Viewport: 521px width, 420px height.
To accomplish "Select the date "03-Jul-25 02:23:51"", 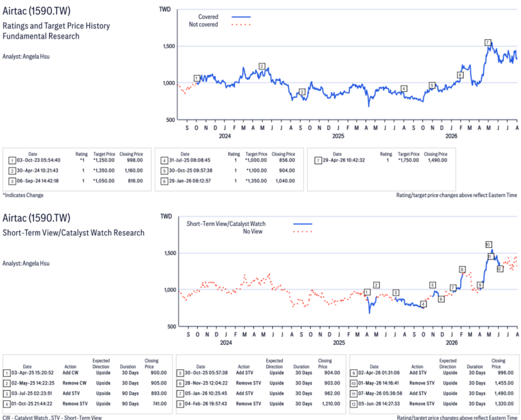I will [32, 393].
